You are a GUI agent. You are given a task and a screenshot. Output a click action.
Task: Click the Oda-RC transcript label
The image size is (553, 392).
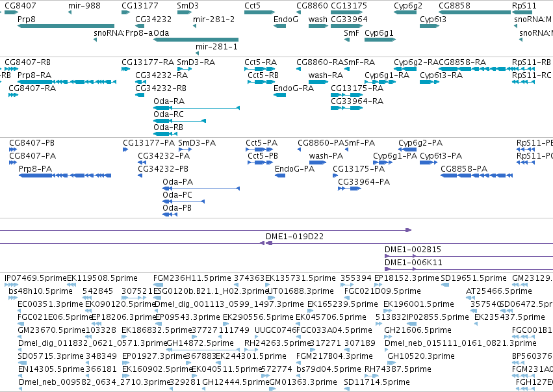168,114
